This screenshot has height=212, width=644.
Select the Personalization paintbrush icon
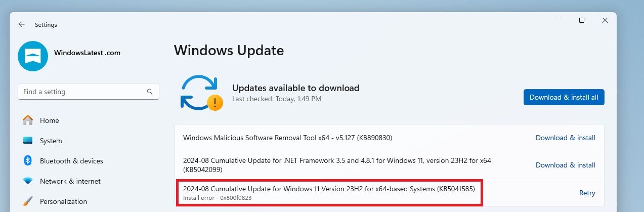point(28,201)
